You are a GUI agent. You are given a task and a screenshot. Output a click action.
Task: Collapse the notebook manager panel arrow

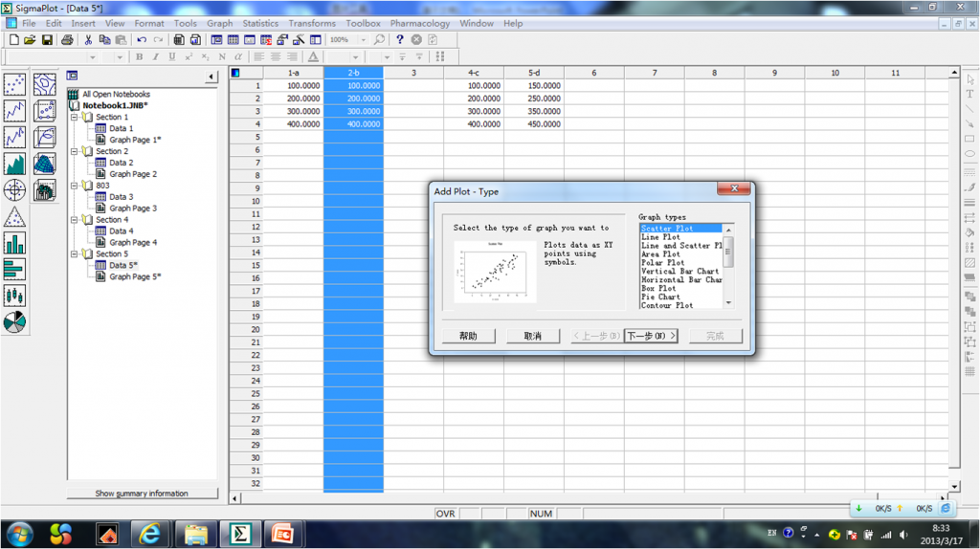(212, 77)
